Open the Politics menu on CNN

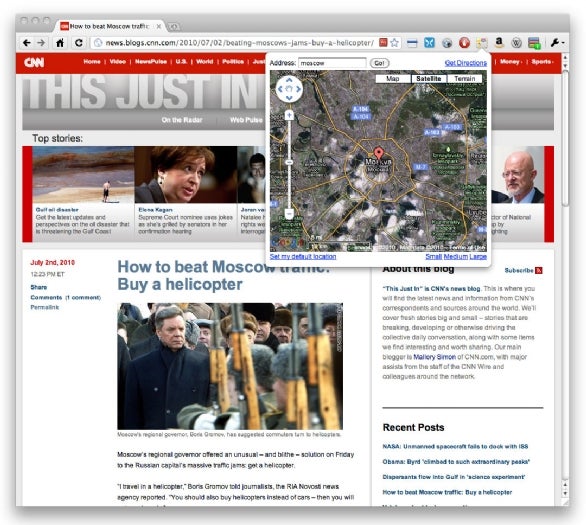pyautogui.click(x=233, y=62)
